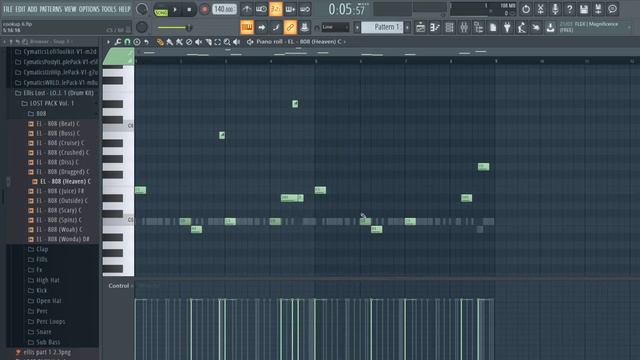Toggle the step editing mode icon
Viewport: 640px width, 360px height.
[x=276, y=27]
